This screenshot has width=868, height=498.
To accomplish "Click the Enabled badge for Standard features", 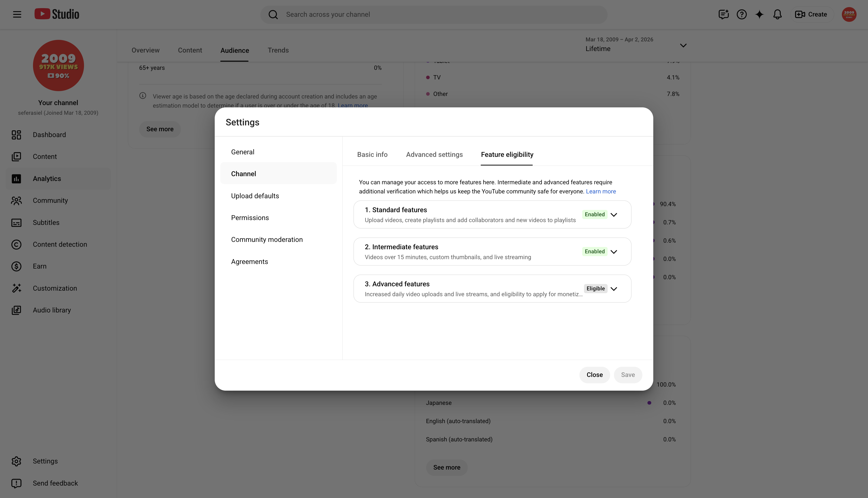I will pyautogui.click(x=594, y=214).
